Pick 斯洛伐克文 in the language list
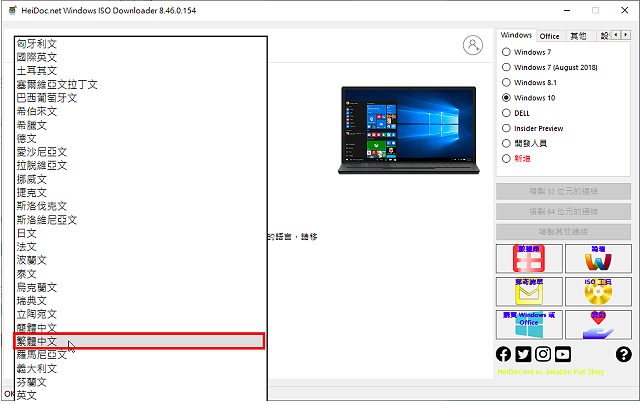Screen dimensions: 643x405 point(141,206)
